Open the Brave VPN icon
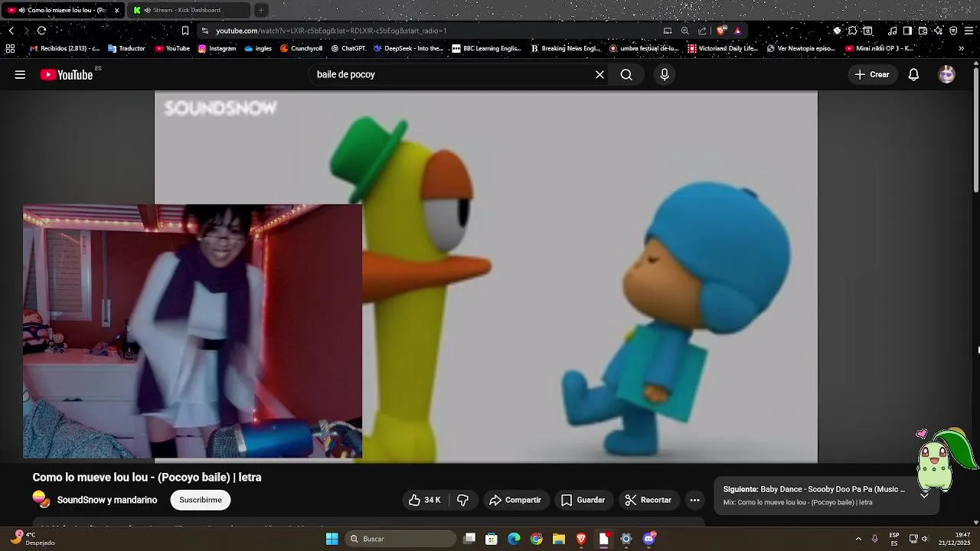 click(953, 31)
